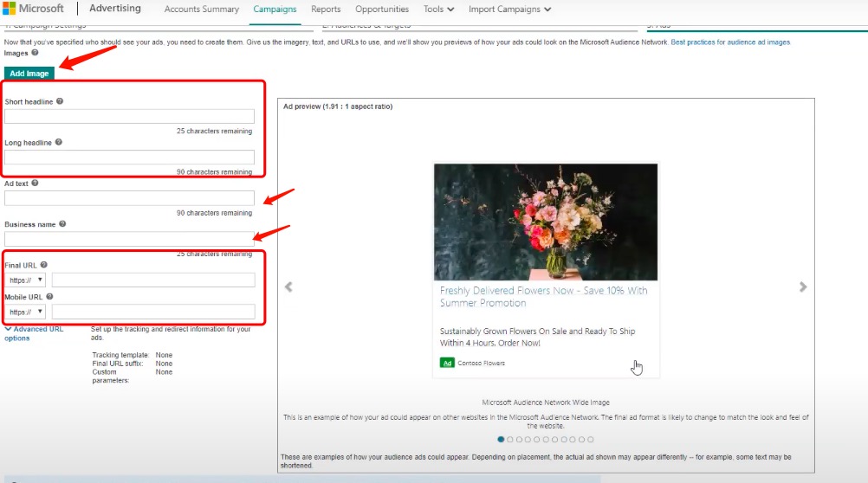Screen dimensions: 868x483
Task: Select the third preview pagination dot
Action: pyautogui.click(x=519, y=440)
